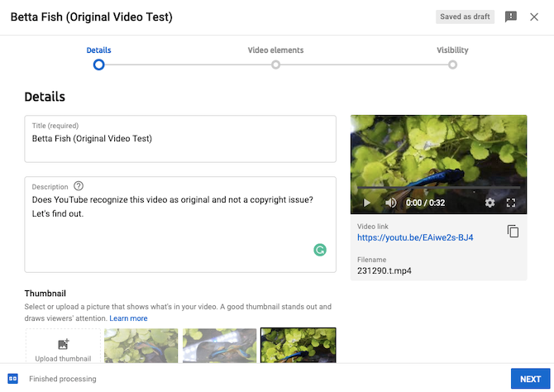Go to the Video elements step
The width and height of the screenshot is (554, 392).
tap(275, 50)
